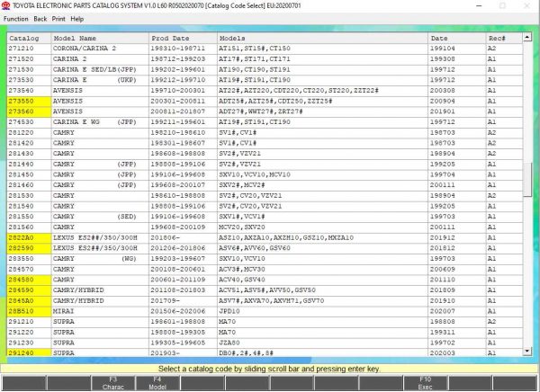This screenshot has width=540, height=392.
Task: Click the Date column header
Action: (x=456, y=38)
